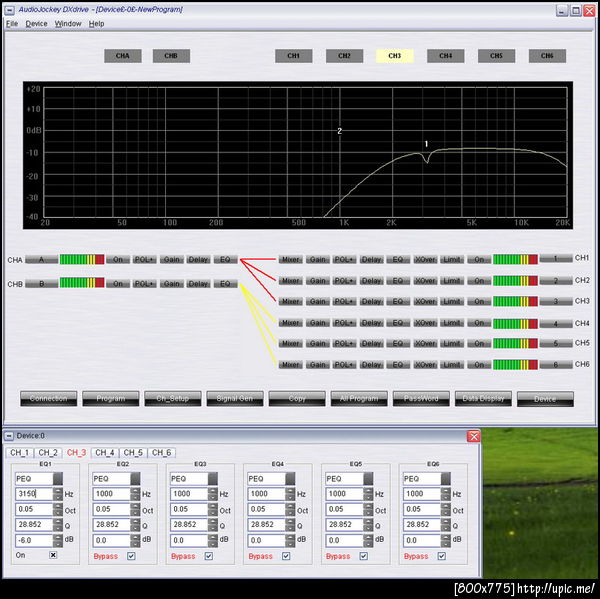Select the CHA channel button above graph

[123, 56]
